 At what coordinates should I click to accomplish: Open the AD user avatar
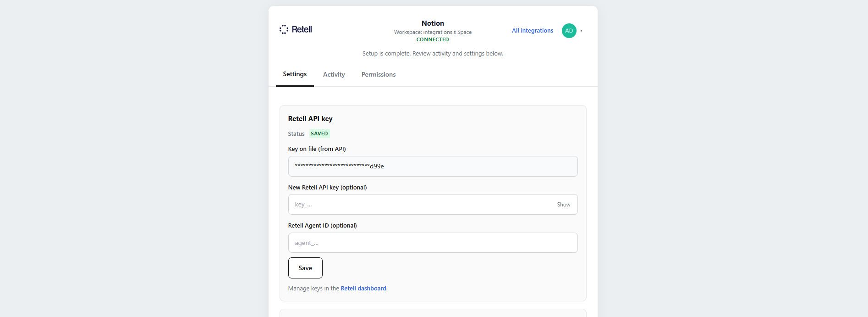tap(569, 31)
